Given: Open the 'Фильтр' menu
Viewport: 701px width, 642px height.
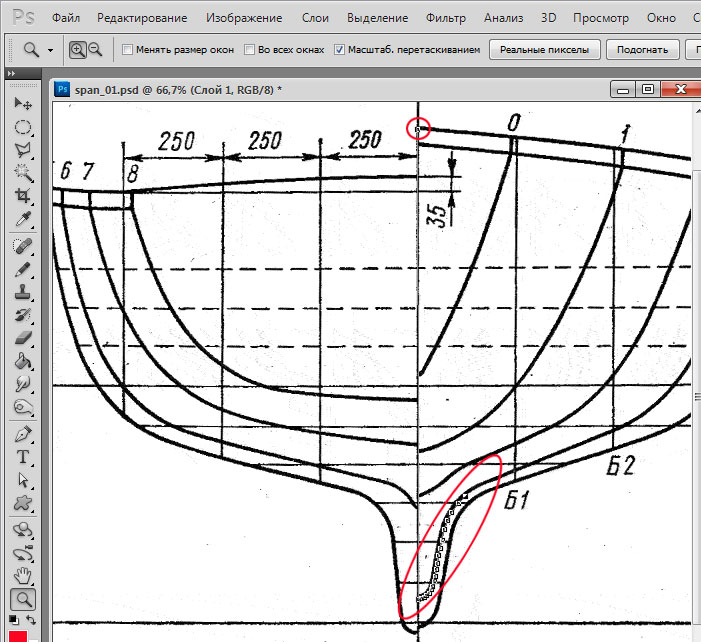Looking at the screenshot, I should pyautogui.click(x=445, y=18).
